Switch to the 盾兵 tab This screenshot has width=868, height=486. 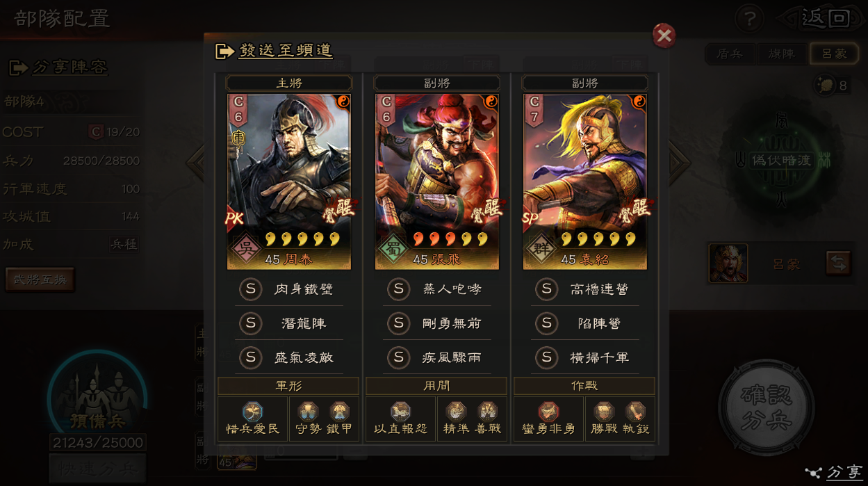coord(729,54)
